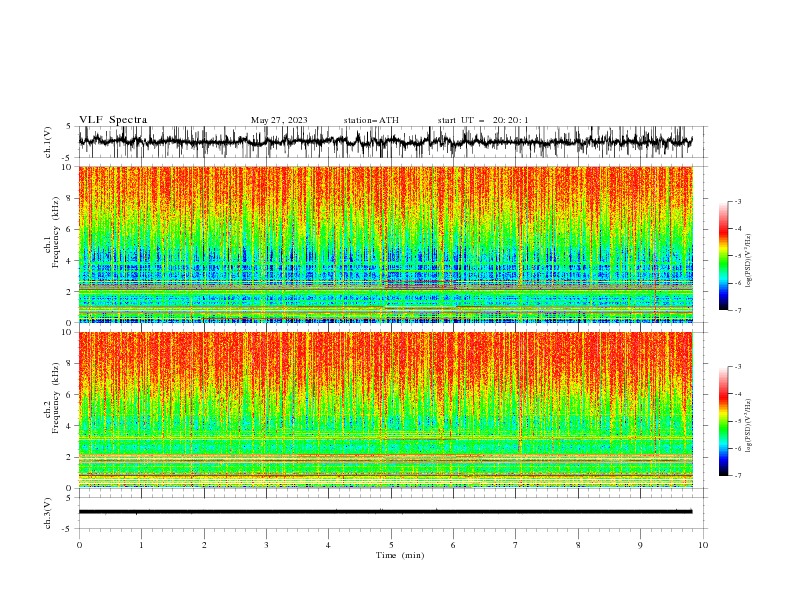Click the ch.2 color bar "log(PSD)(V²/Hz)" label
The image size is (792, 612).
748,426
